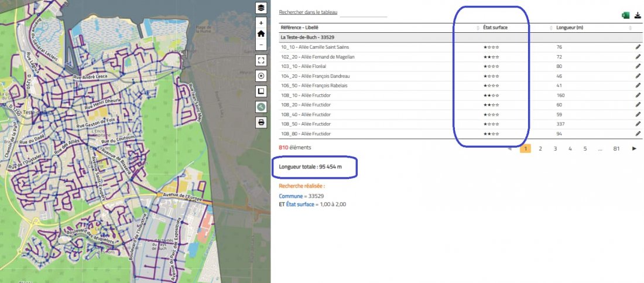
Task: Zoom in on the map
Action: click(x=261, y=23)
